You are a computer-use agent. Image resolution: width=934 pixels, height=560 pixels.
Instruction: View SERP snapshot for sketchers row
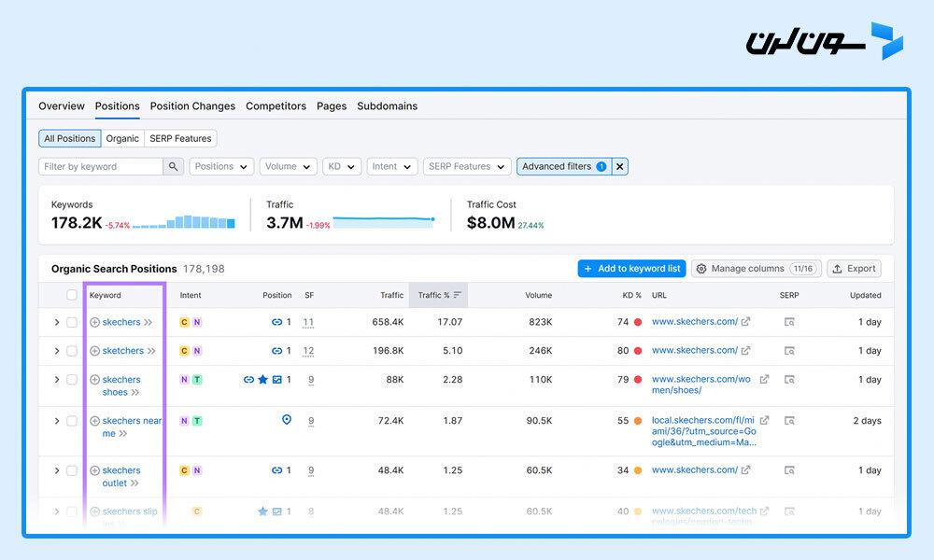[789, 351]
